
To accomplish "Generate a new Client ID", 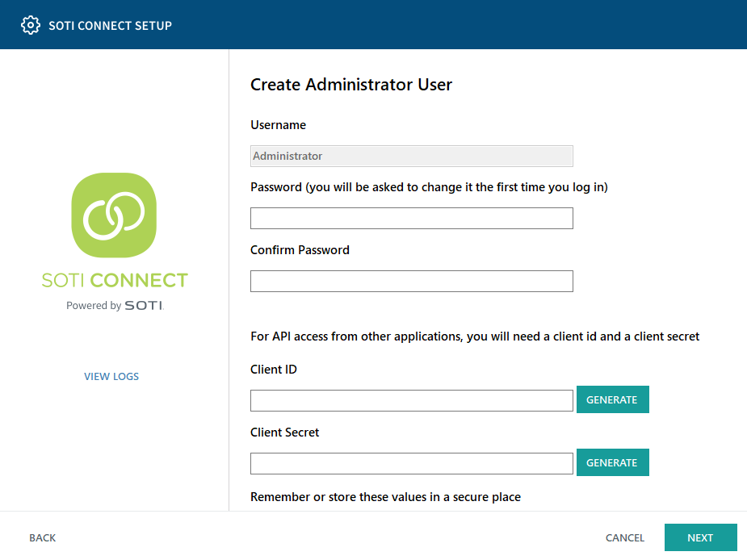I will (x=612, y=400).
